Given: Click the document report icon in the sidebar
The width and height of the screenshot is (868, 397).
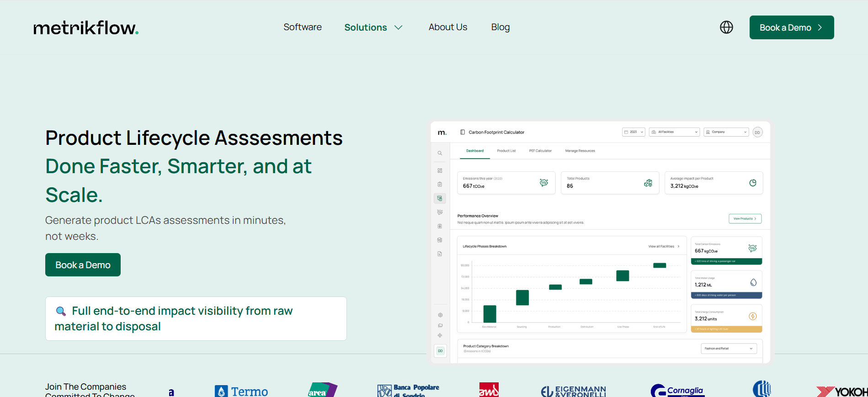Looking at the screenshot, I should click(440, 254).
